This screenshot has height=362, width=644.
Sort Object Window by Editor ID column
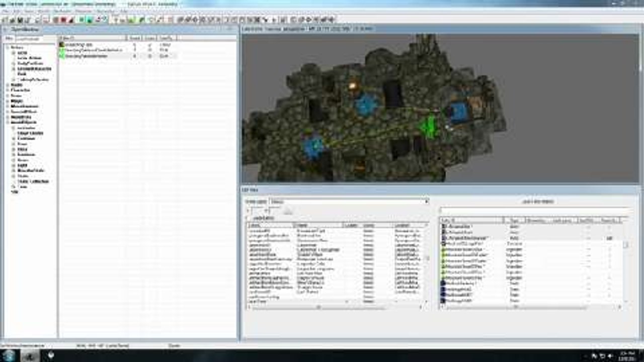coord(93,38)
